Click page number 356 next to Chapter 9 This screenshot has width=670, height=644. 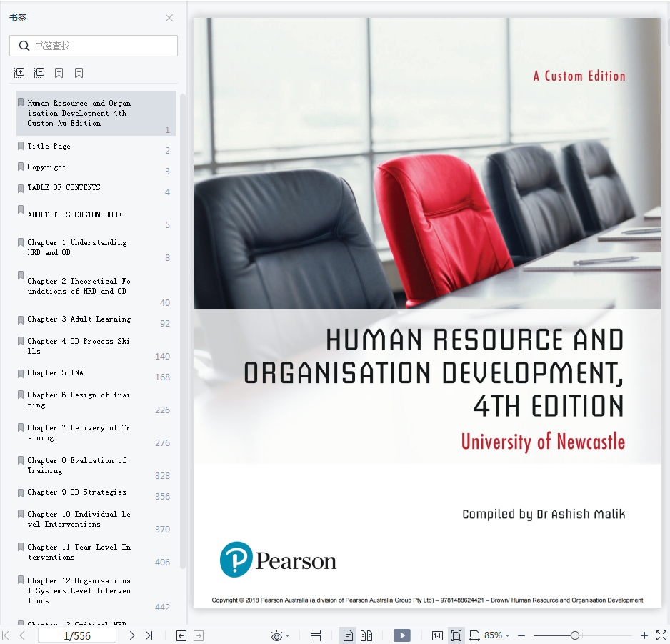[x=162, y=497]
